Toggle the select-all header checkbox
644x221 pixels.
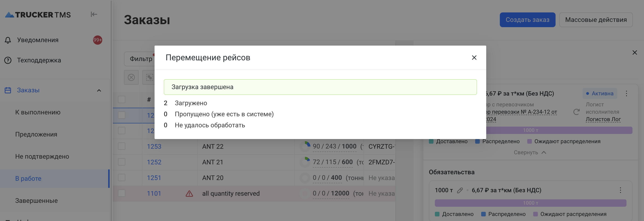[x=122, y=99]
